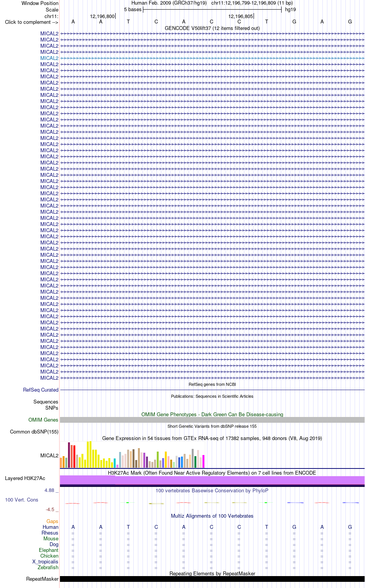
Task: Click the Chicken alignment row label
Action: (49, 556)
